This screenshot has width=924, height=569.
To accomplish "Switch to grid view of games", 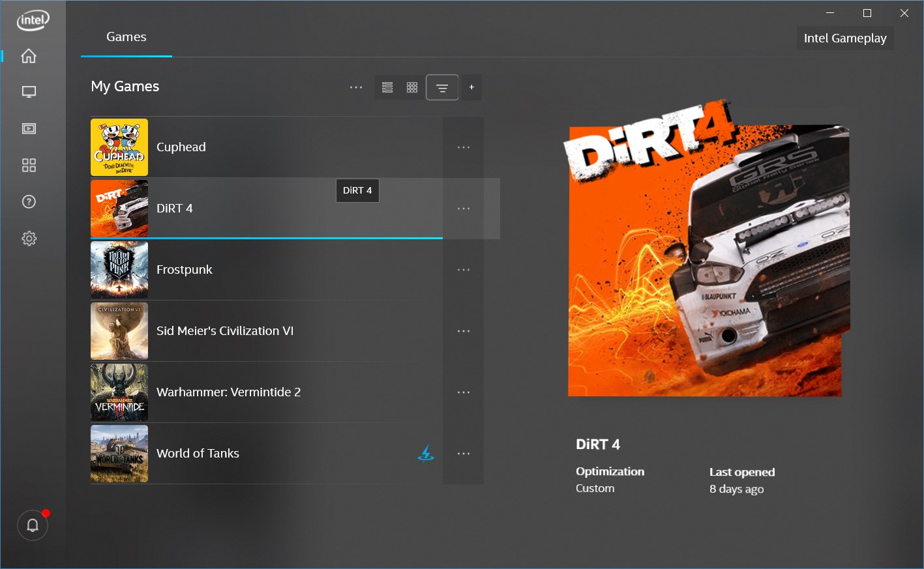I will point(411,87).
